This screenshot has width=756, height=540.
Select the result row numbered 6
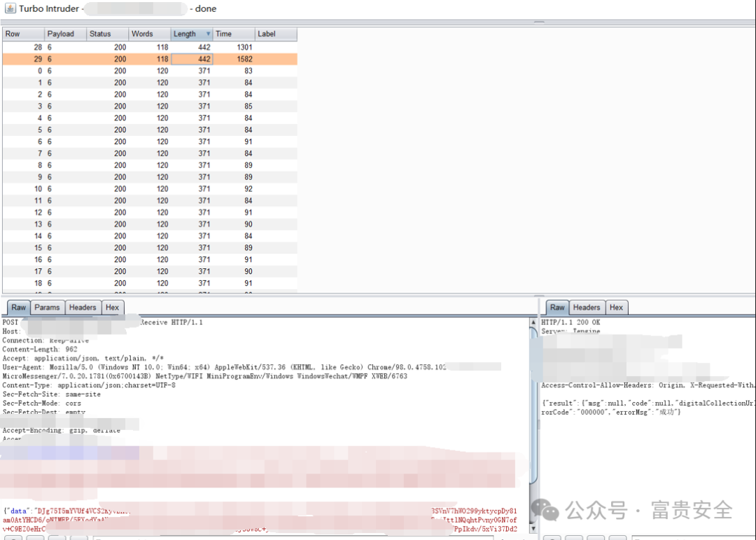coord(150,142)
